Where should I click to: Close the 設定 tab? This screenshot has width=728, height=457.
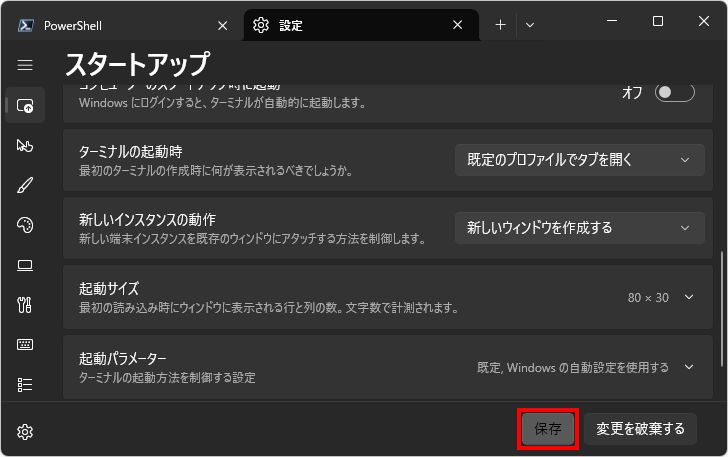coord(458,25)
